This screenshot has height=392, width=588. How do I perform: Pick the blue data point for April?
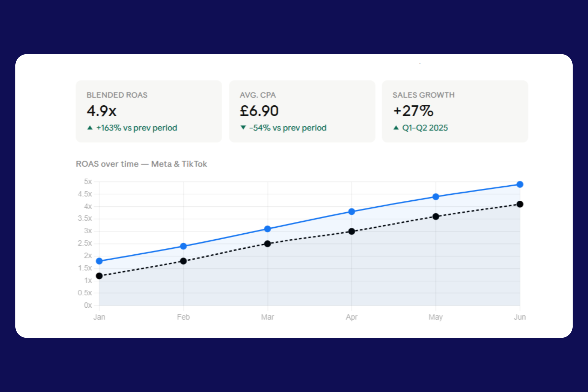click(x=352, y=212)
